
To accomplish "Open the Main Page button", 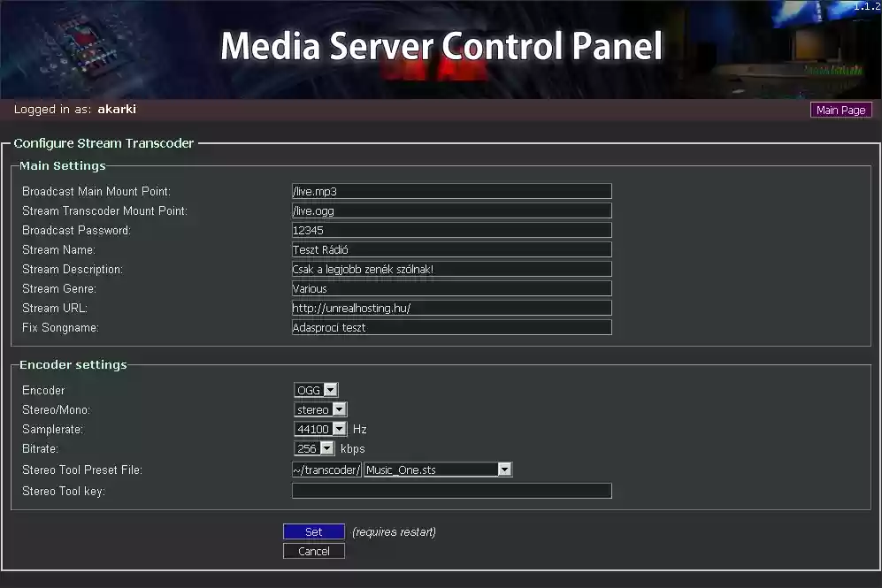I will pos(841,111).
